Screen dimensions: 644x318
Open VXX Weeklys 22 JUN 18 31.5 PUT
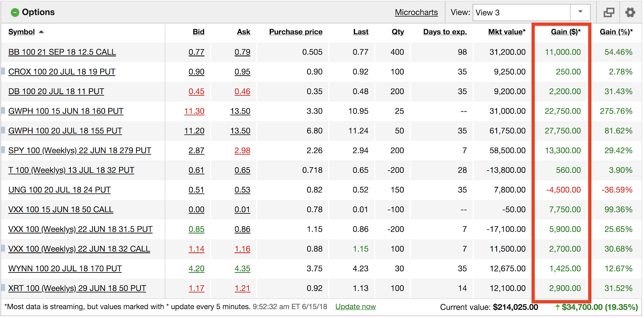coord(80,229)
